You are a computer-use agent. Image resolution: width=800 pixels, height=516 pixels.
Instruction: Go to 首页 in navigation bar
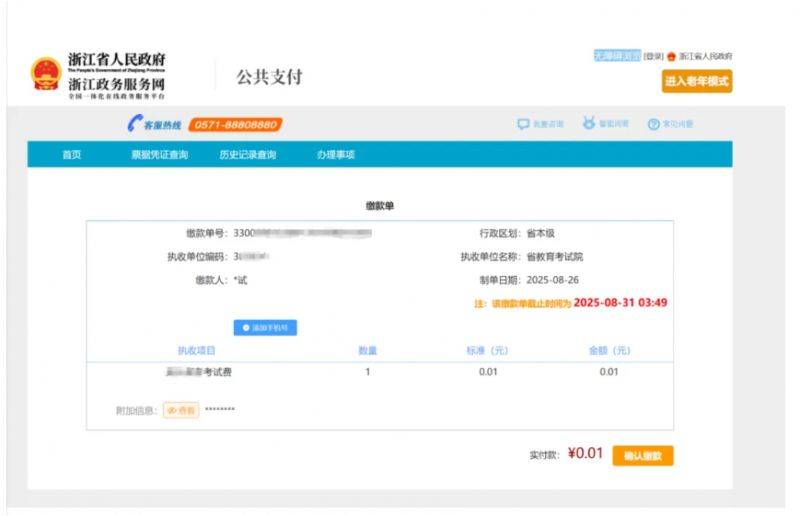point(71,155)
